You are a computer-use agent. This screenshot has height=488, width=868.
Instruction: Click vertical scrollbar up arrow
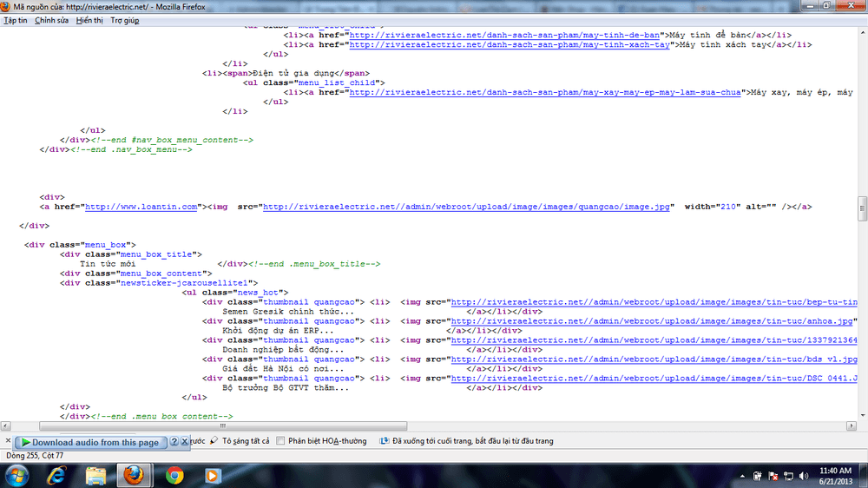[x=863, y=33]
